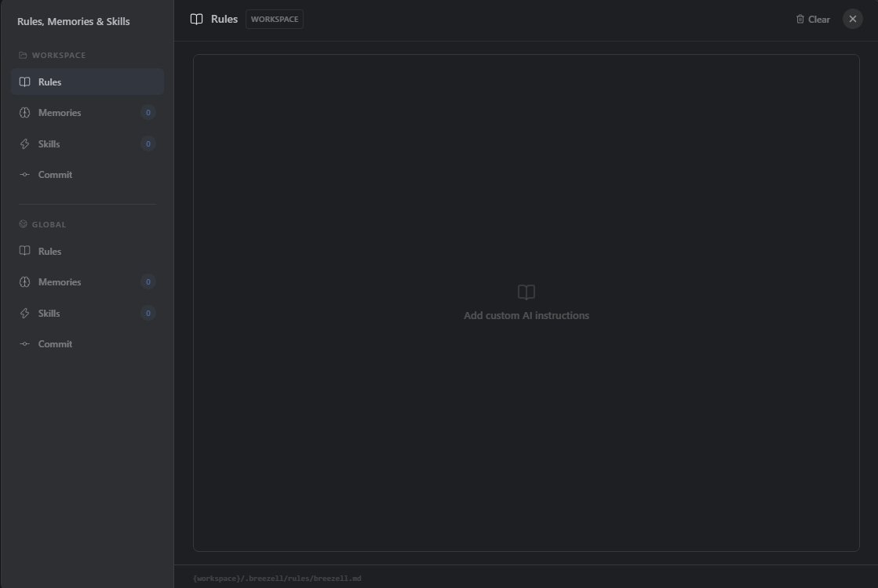Click the WORKSPACE section heading text
Image resolution: width=878 pixels, height=588 pixels.
pyautogui.click(x=59, y=56)
